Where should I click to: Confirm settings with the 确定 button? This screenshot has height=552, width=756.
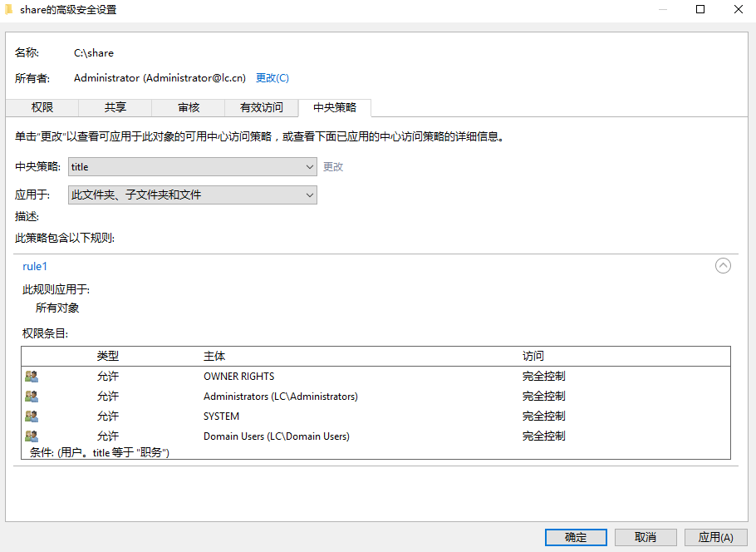(575, 537)
